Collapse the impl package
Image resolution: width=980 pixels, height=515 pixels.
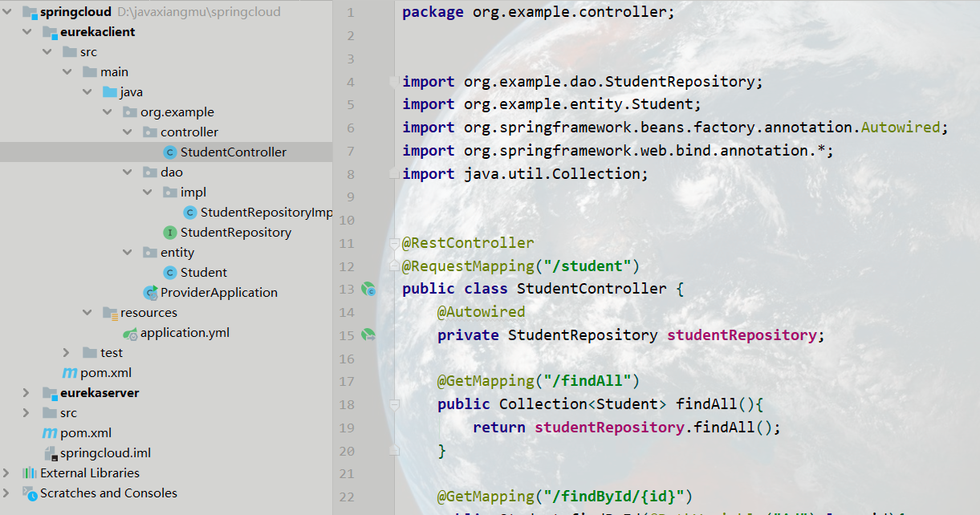pos(148,193)
